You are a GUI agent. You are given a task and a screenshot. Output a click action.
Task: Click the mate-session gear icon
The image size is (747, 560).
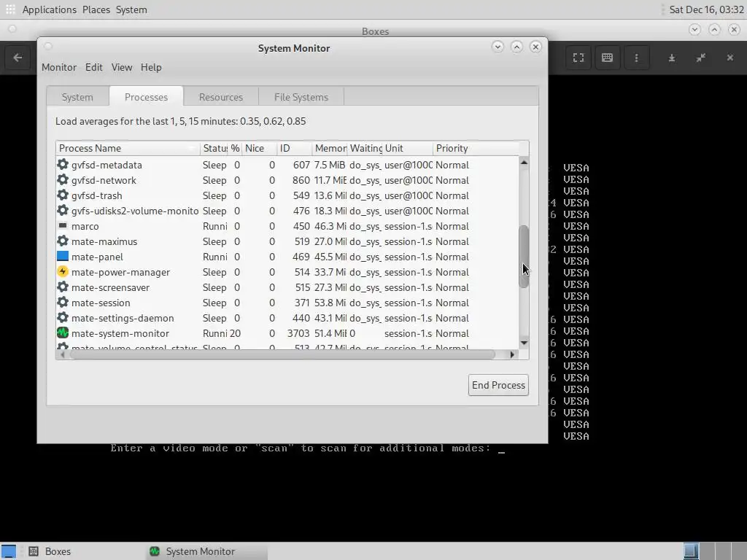pos(63,302)
